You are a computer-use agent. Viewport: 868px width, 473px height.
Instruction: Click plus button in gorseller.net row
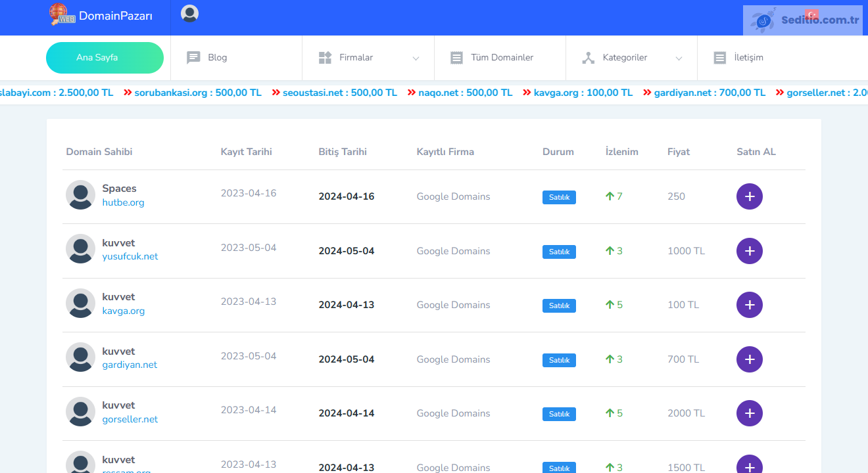[749, 413]
